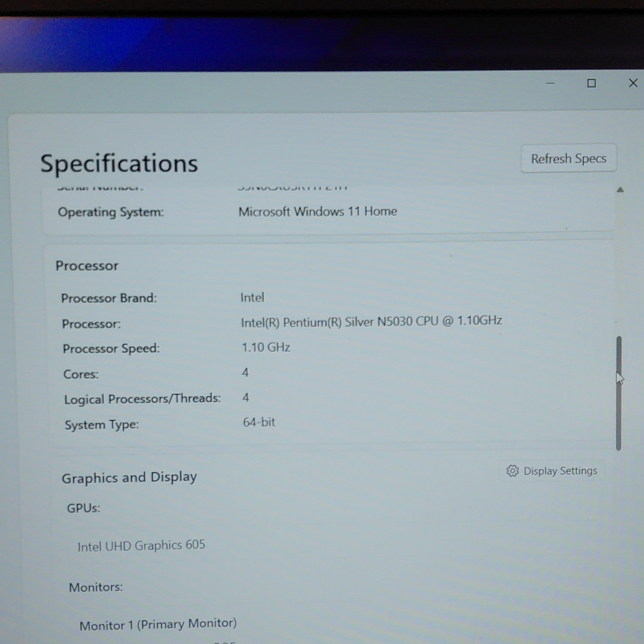Click the Intel Pentium Silver N5030 processor value

tap(371, 322)
